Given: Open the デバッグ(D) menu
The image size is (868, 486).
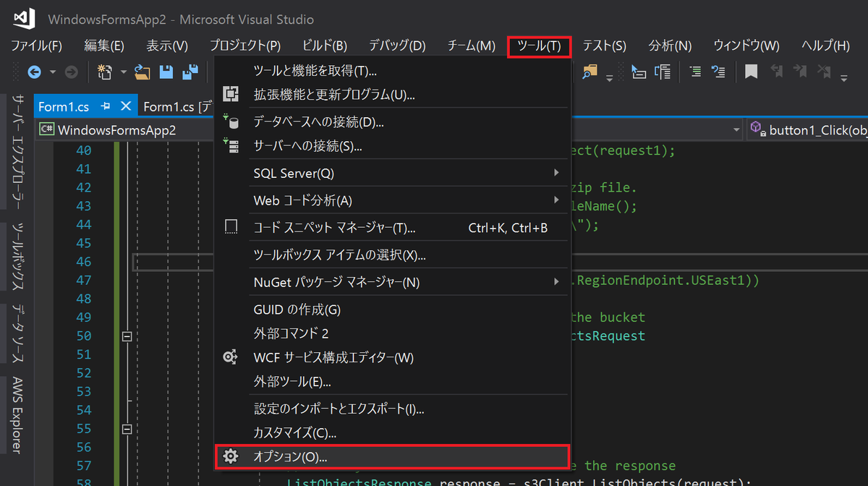Looking at the screenshot, I should pos(397,46).
